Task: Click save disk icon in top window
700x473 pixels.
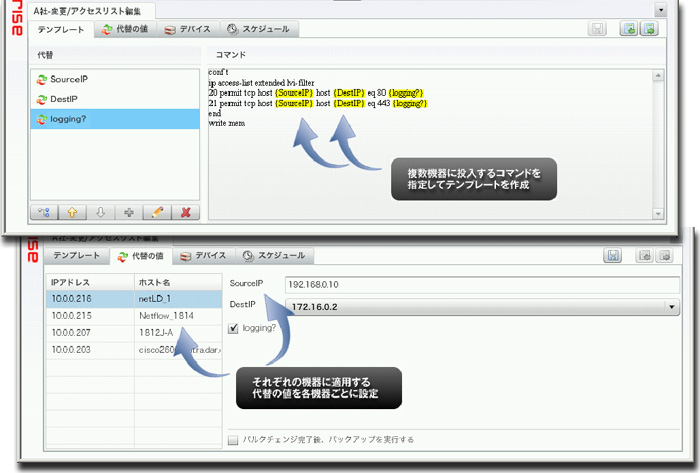Action: click(597, 29)
